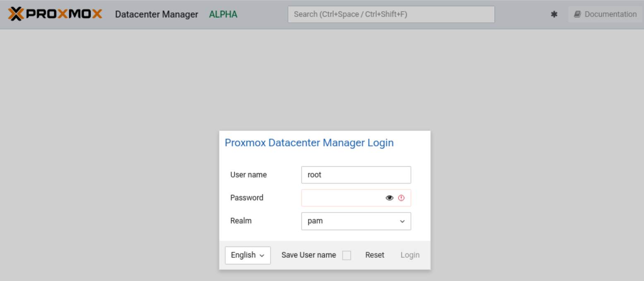644x281 pixels.
Task: Open the English language dropdown
Action: click(248, 255)
